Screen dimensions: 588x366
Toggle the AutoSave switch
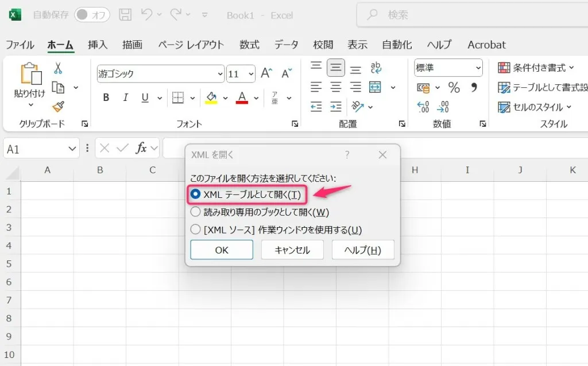[x=92, y=15]
